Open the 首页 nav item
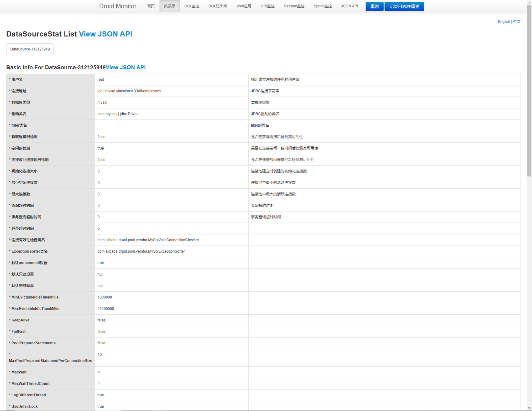532x411 pixels. [x=151, y=6]
